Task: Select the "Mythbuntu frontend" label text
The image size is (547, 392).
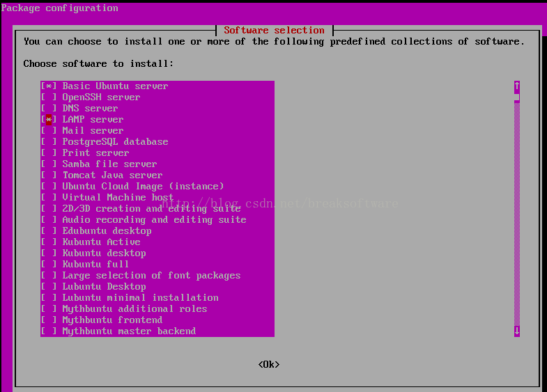Action: pyautogui.click(x=112, y=320)
